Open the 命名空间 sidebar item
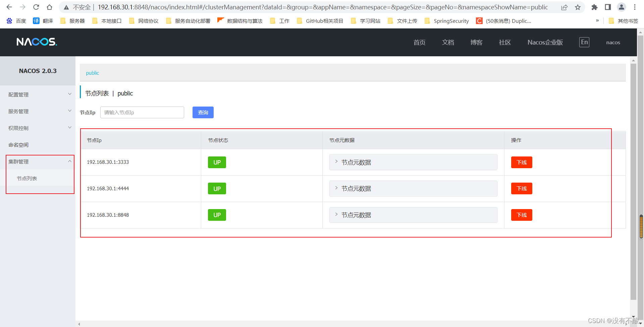Image resolution: width=644 pixels, height=327 pixels. (38, 145)
